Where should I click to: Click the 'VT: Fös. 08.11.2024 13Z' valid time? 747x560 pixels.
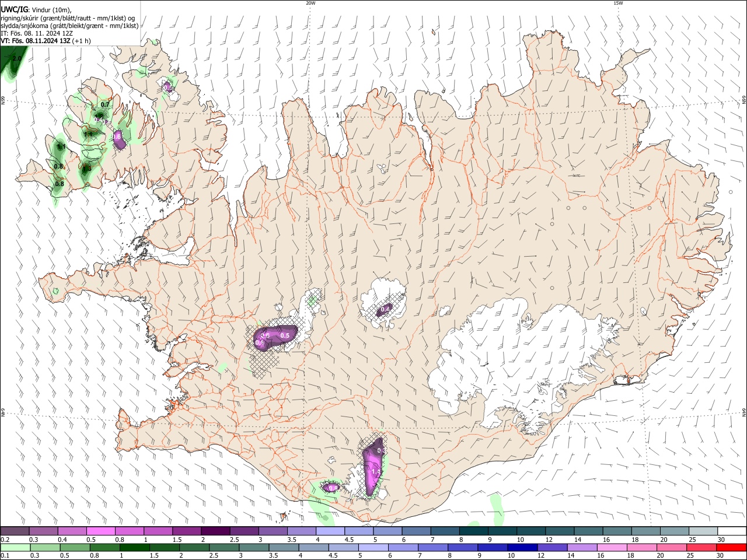click(x=36, y=41)
